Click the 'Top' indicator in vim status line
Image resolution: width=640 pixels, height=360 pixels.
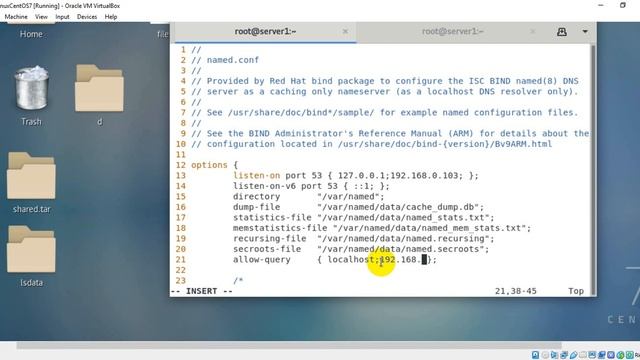576,291
